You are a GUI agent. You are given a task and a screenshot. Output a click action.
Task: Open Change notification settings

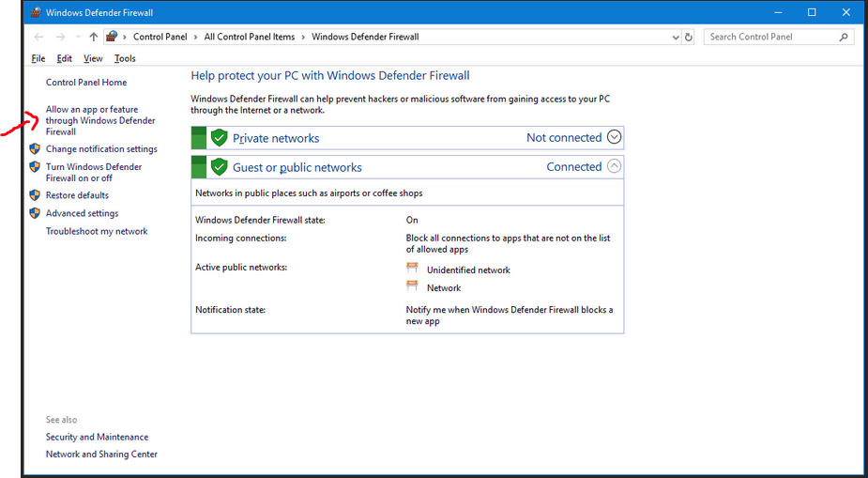click(x=101, y=148)
